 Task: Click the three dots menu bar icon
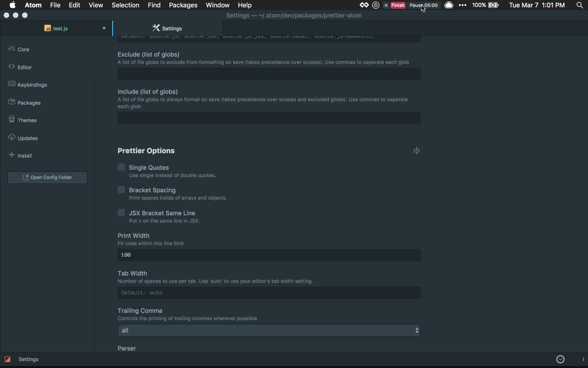[x=463, y=5]
